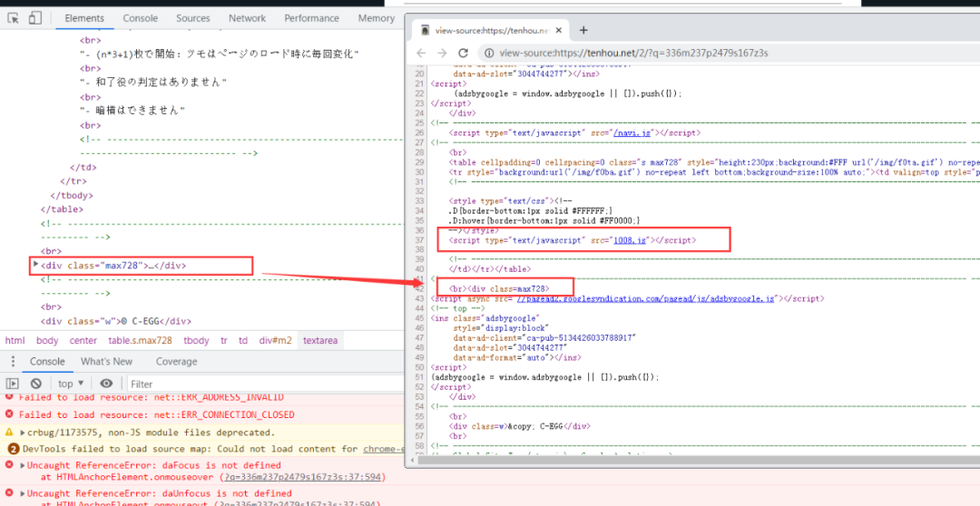Click the ERR_ADDRESS_INVALID error message
The width and height of the screenshot is (980, 506).
(152, 397)
